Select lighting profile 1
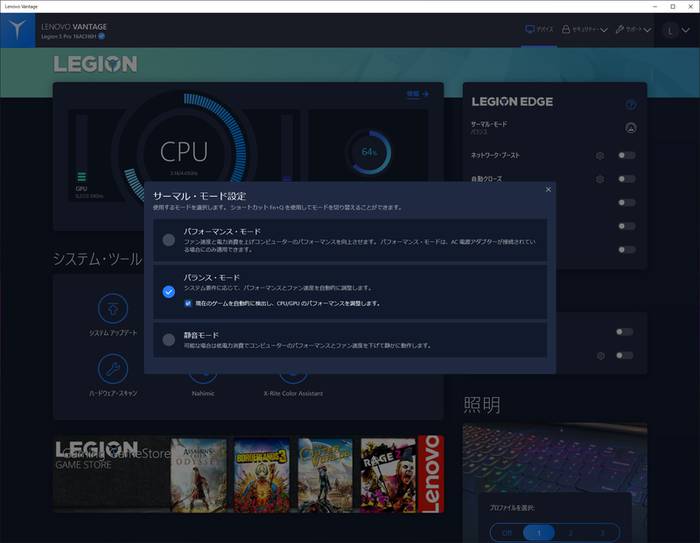This screenshot has width=700, height=543. (539, 533)
